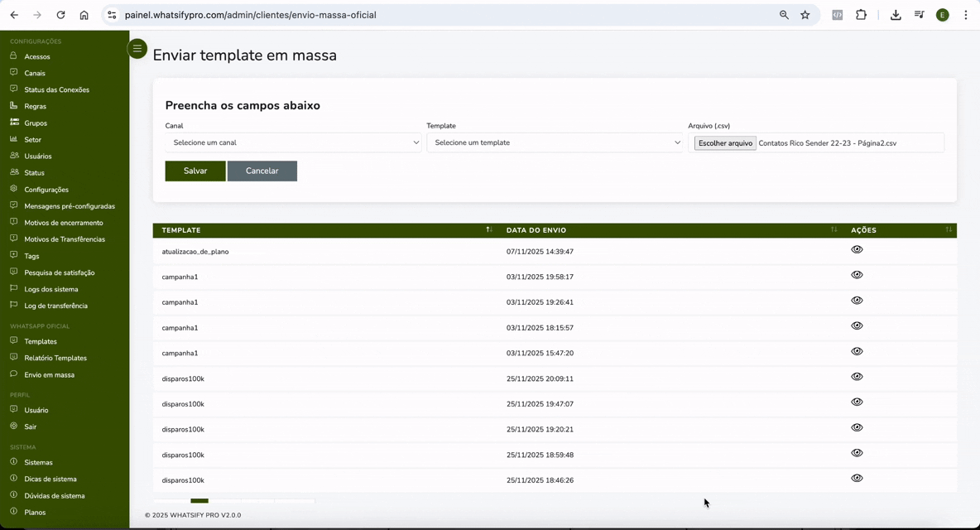The image size is (980, 530).
Task: Expand the Template select box
Action: [x=555, y=142]
